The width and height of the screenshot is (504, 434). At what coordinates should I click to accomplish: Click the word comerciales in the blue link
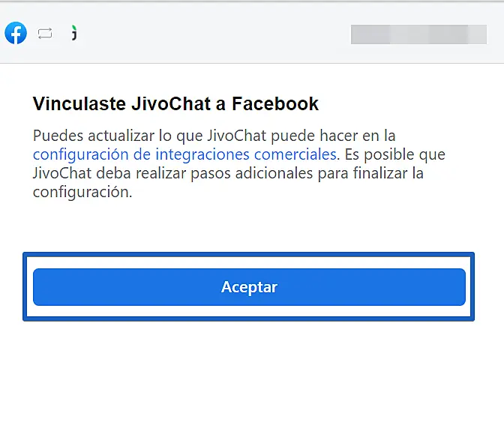click(295, 154)
